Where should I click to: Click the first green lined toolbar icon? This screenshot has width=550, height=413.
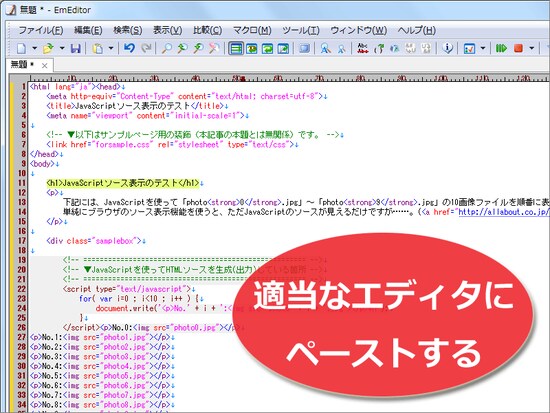236,48
